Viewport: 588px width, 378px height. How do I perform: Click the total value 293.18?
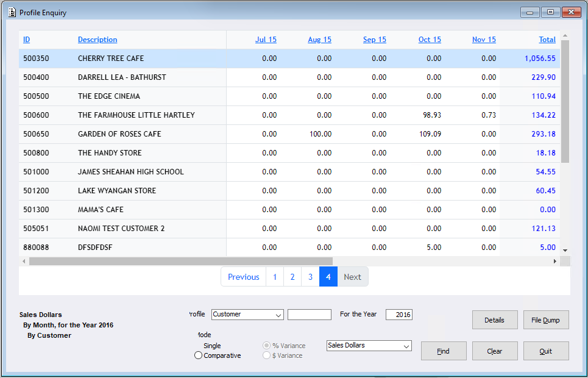point(544,134)
